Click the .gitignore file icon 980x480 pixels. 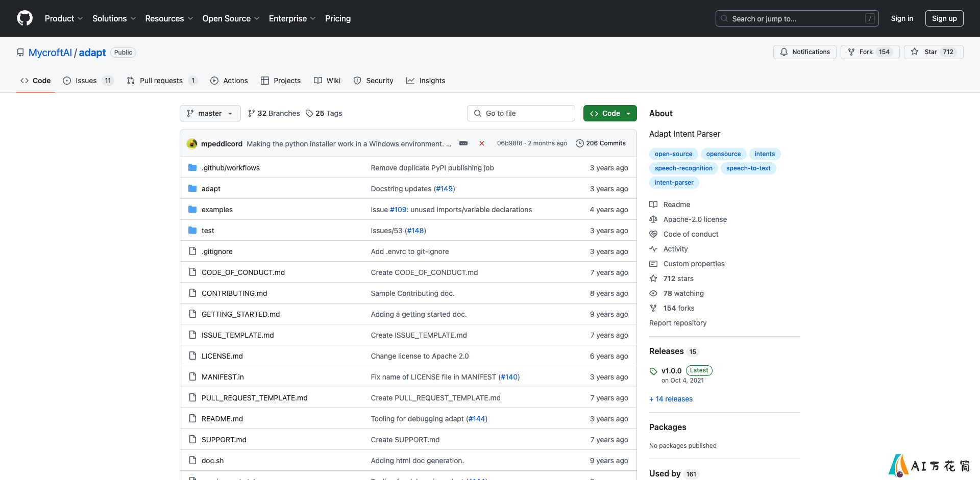click(x=192, y=251)
